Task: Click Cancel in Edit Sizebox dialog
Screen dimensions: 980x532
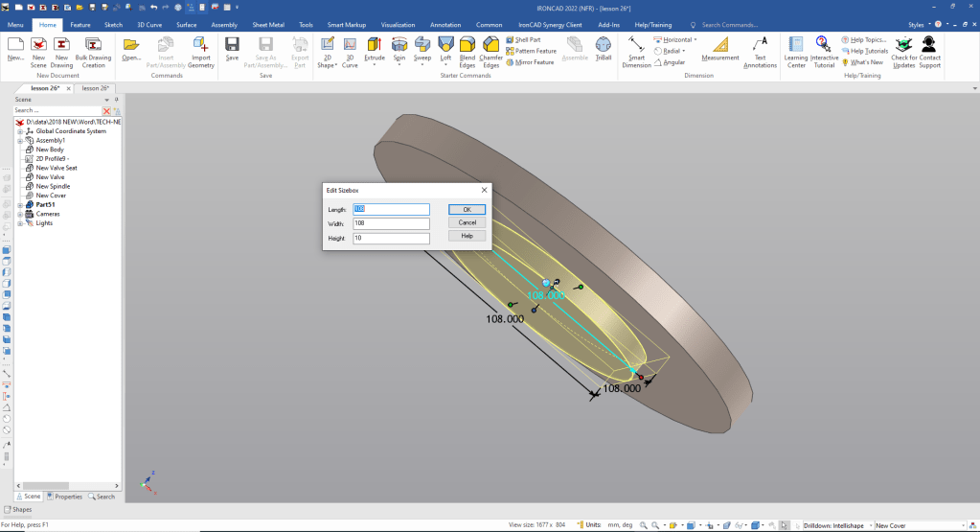Action: click(467, 222)
